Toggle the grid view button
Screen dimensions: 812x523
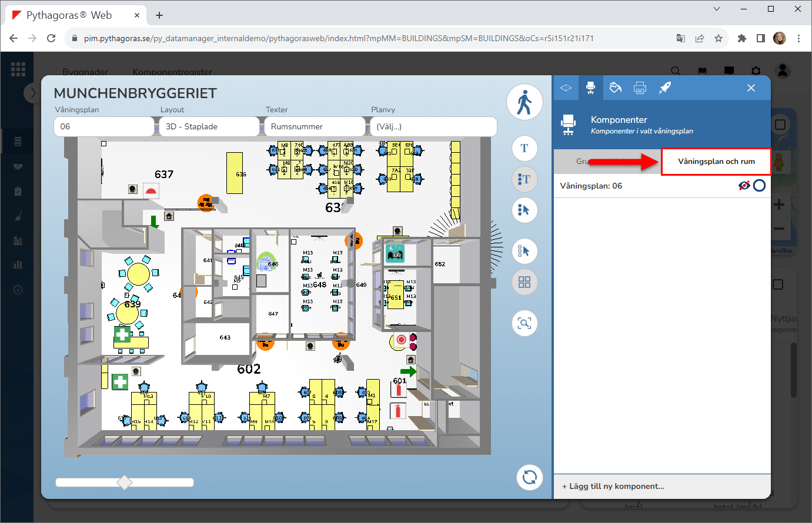coord(524,283)
